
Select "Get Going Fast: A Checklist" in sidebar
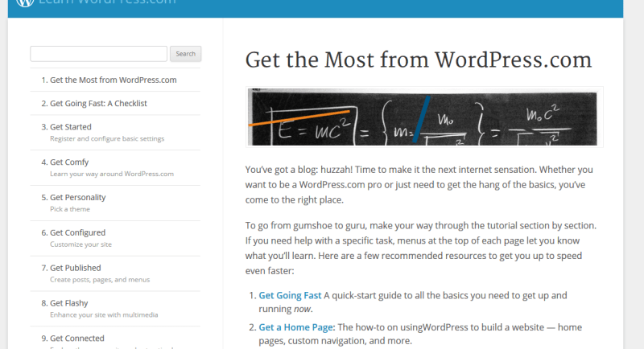pyautogui.click(x=97, y=103)
